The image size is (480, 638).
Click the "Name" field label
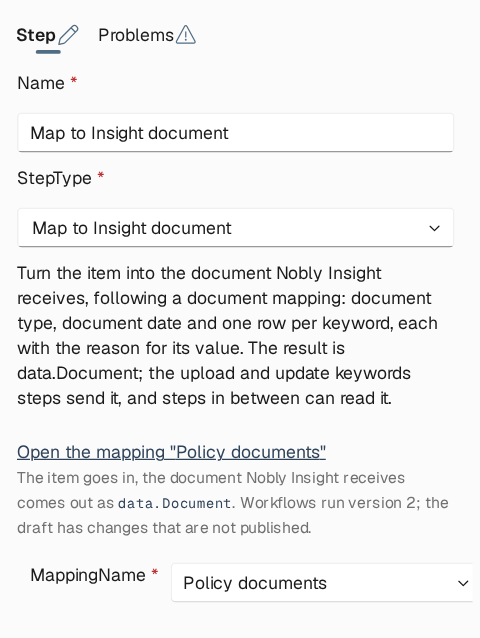(41, 83)
